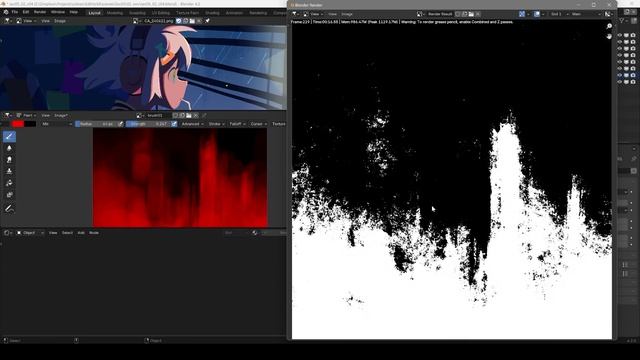The width and height of the screenshot is (640, 360).
Task: Open Image* menu in paint editor
Action: click(x=61, y=116)
